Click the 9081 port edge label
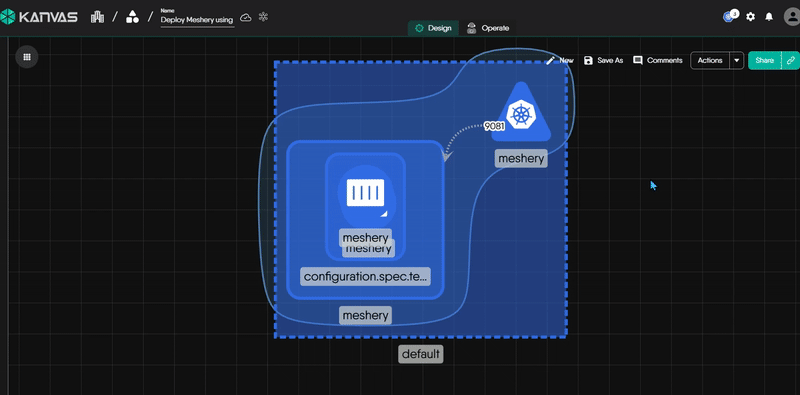The image size is (800, 395). click(493, 126)
